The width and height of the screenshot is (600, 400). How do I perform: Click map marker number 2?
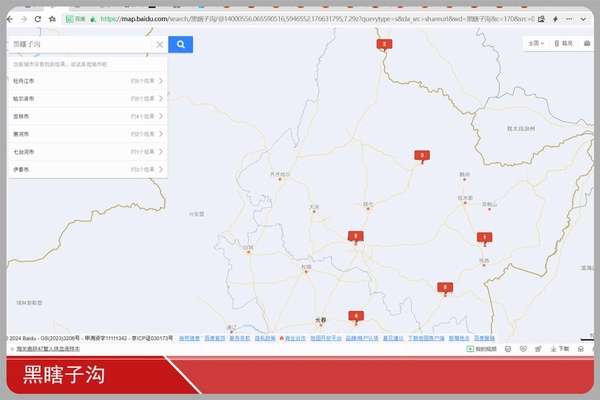pyautogui.click(x=383, y=45)
